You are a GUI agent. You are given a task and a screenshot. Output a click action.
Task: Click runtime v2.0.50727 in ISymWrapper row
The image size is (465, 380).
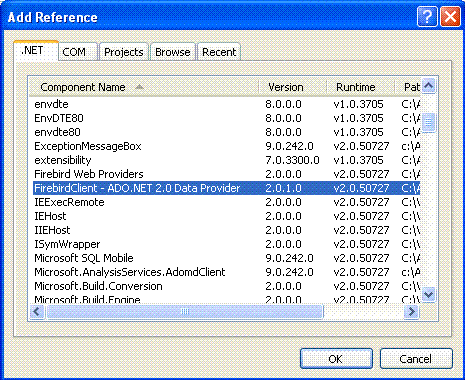coord(361,244)
